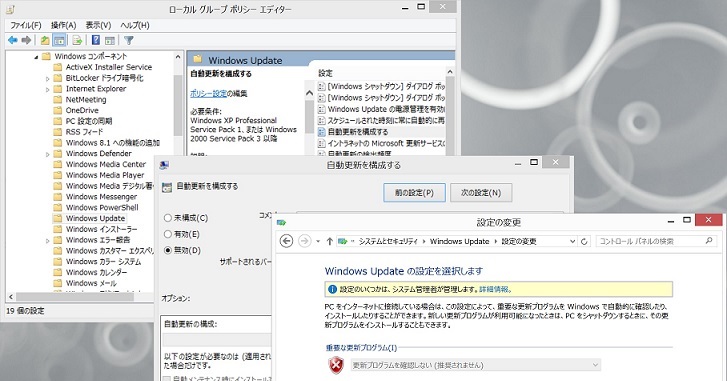Click the search magnifier in コントロール パネルの検索 box
The image size is (727, 381).
click(x=709, y=241)
